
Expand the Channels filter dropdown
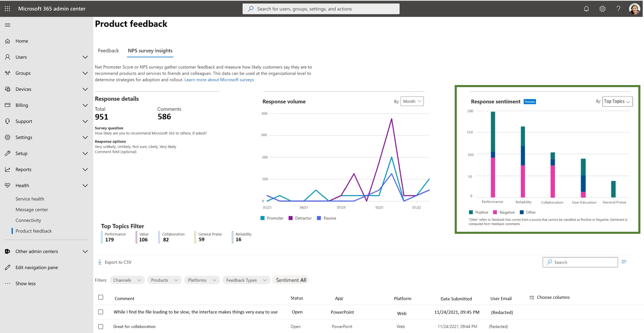pyautogui.click(x=127, y=280)
